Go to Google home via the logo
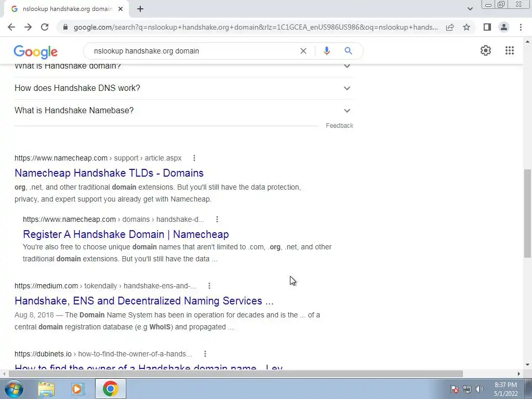The height and width of the screenshot is (399, 532). point(36,51)
